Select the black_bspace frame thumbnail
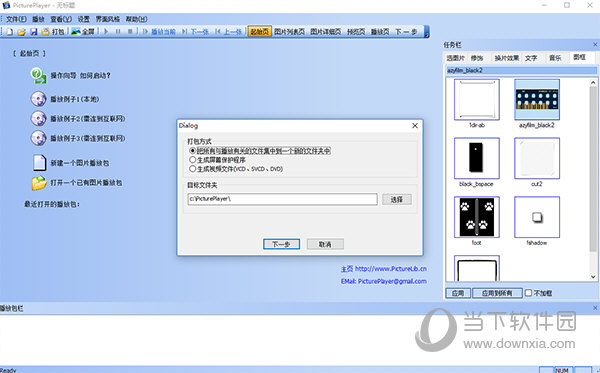Viewport: 600px width, 373px height. (477, 158)
